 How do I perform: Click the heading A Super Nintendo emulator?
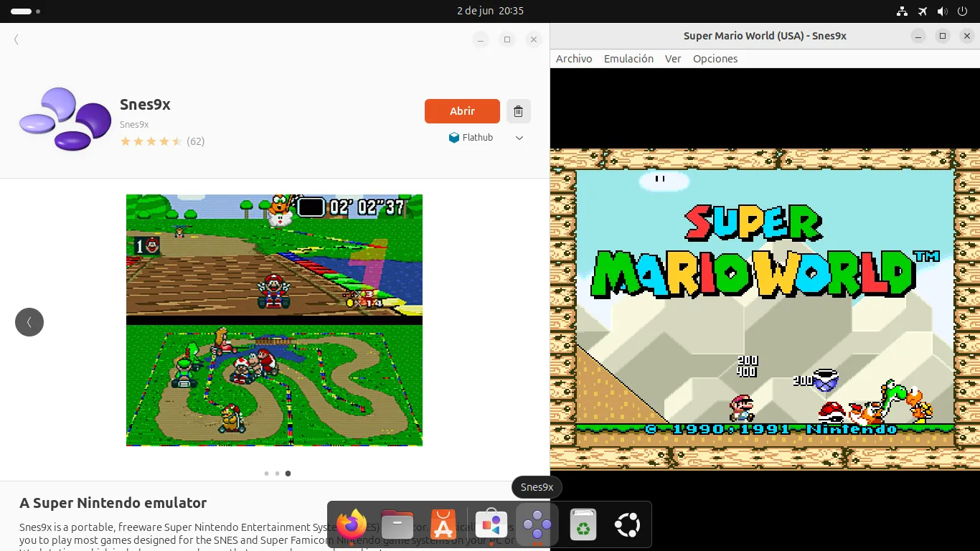click(x=113, y=503)
